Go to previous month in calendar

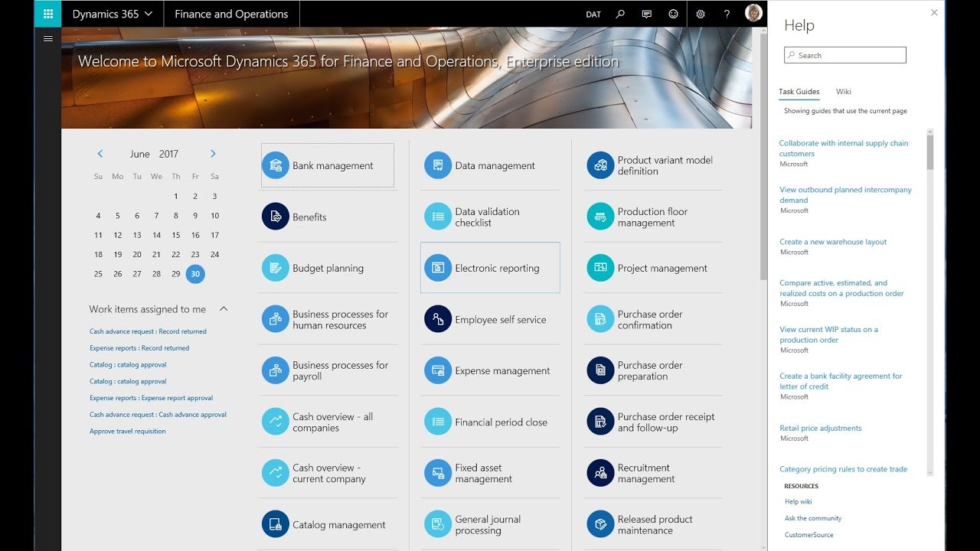coord(100,154)
